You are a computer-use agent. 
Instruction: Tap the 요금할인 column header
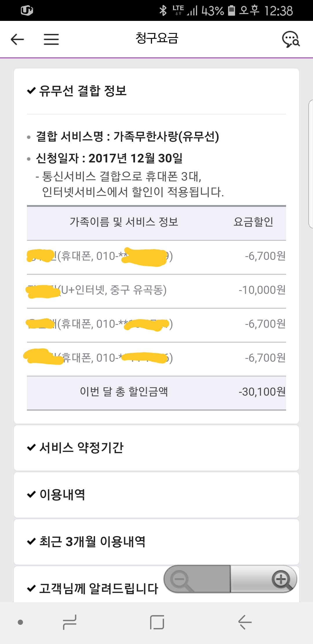(x=253, y=222)
